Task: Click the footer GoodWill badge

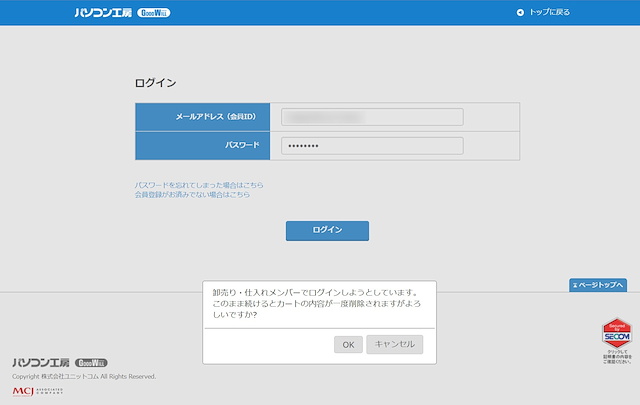Action: [x=91, y=363]
